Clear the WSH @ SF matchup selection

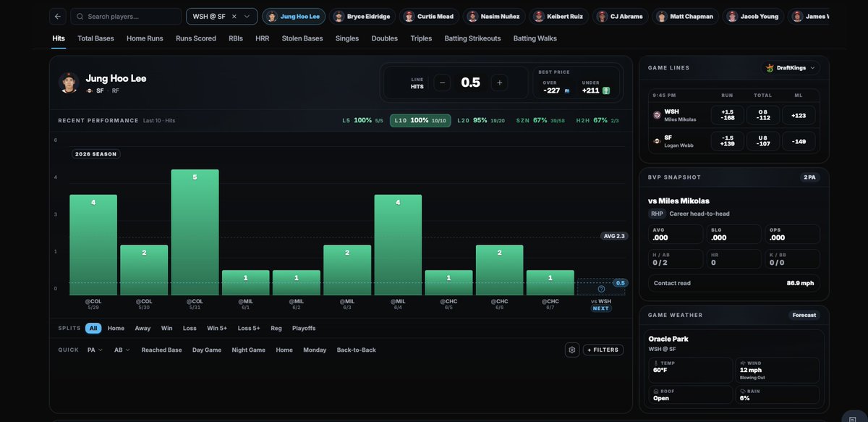click(234, 16)
